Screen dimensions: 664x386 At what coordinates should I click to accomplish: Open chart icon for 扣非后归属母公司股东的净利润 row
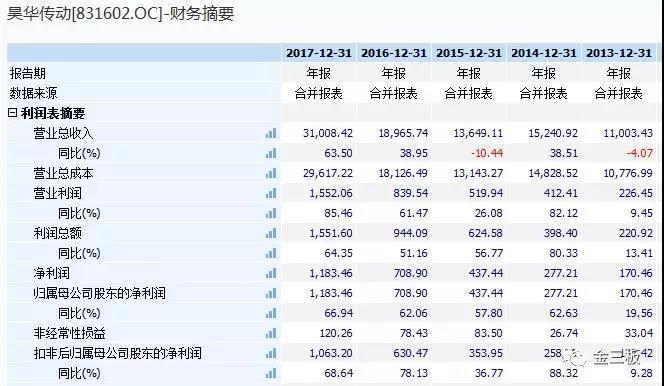[x=271, y=353]
